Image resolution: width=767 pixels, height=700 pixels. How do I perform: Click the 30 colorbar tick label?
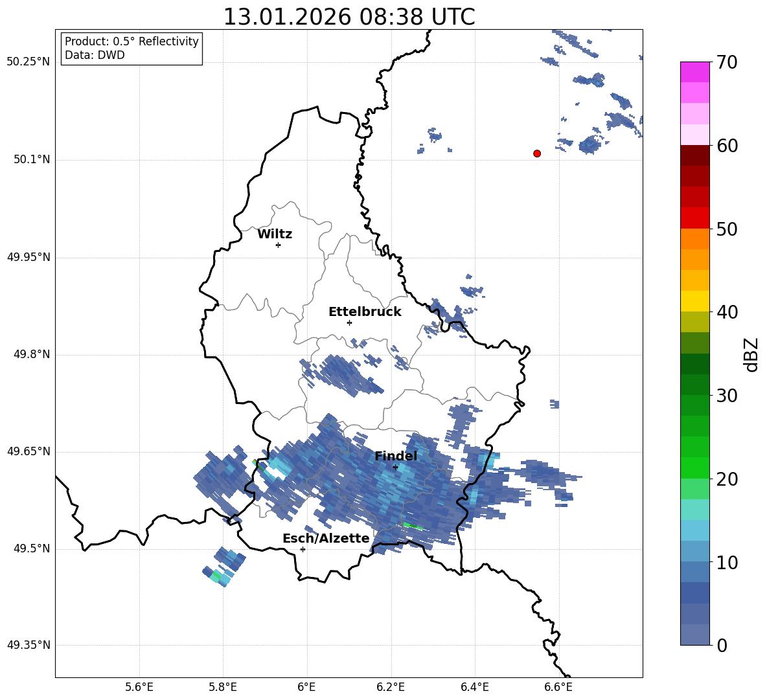727,396
